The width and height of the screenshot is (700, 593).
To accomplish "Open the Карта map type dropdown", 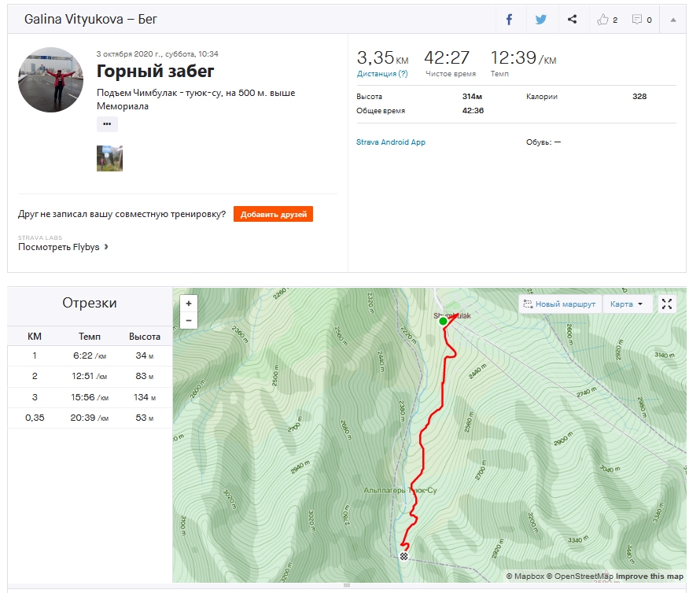I will 627,304.
